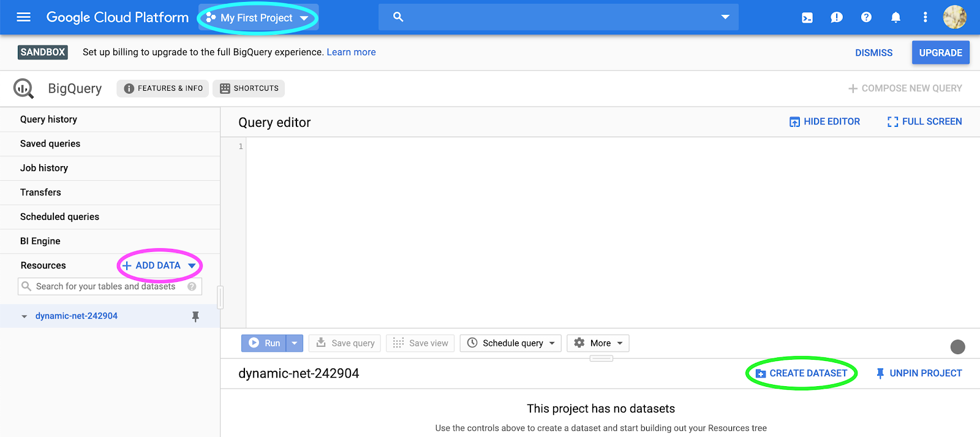Open FEATURES & INFO

tap(163, 88)
